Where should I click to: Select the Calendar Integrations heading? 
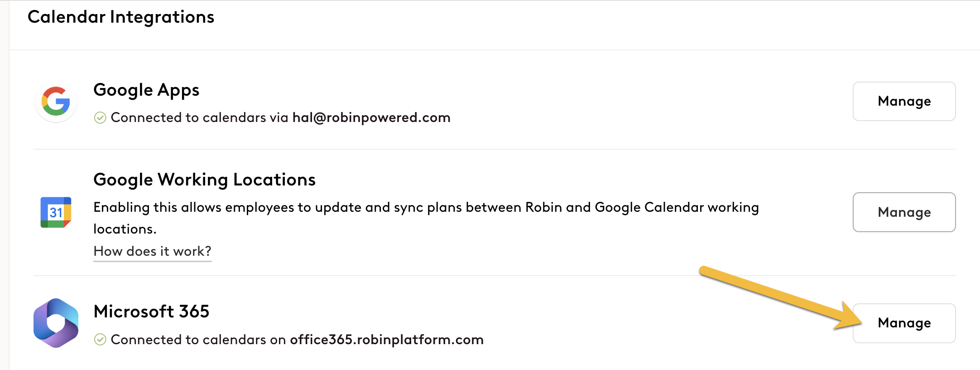point(121,17)
